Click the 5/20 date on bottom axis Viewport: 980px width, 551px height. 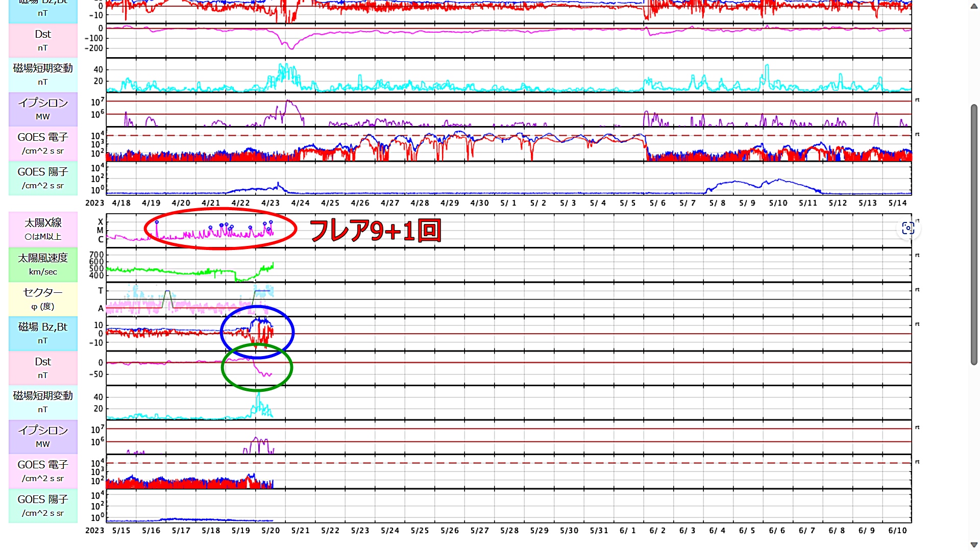click(271, 531)
